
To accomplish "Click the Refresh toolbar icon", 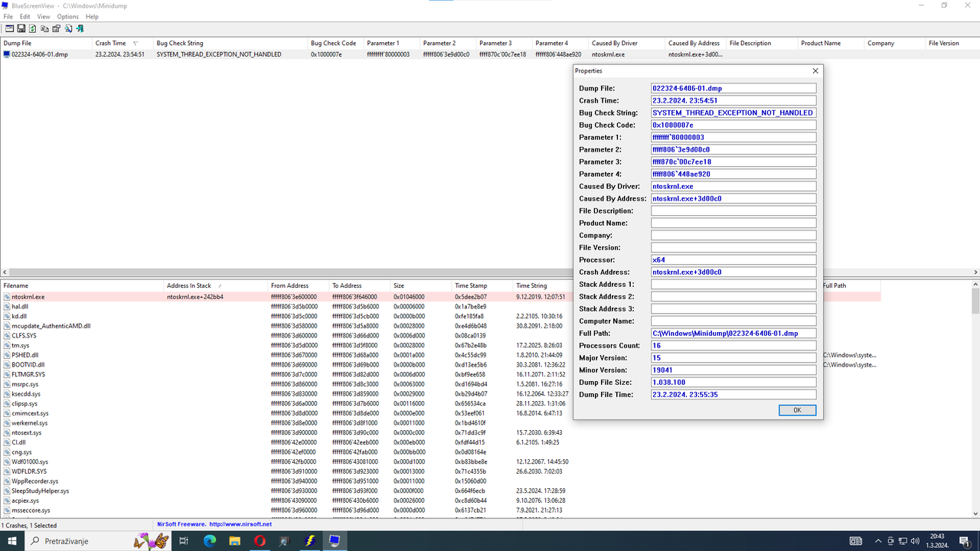I will point(33,28).
